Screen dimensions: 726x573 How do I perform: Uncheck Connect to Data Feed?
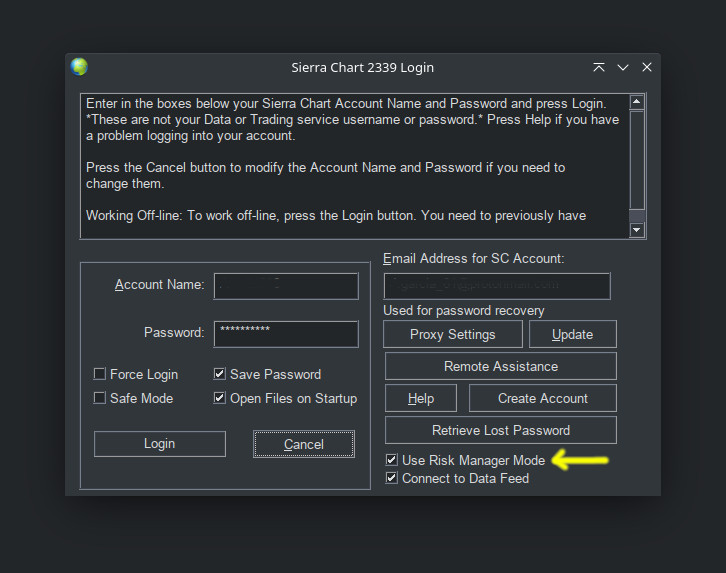click(391, 478)
